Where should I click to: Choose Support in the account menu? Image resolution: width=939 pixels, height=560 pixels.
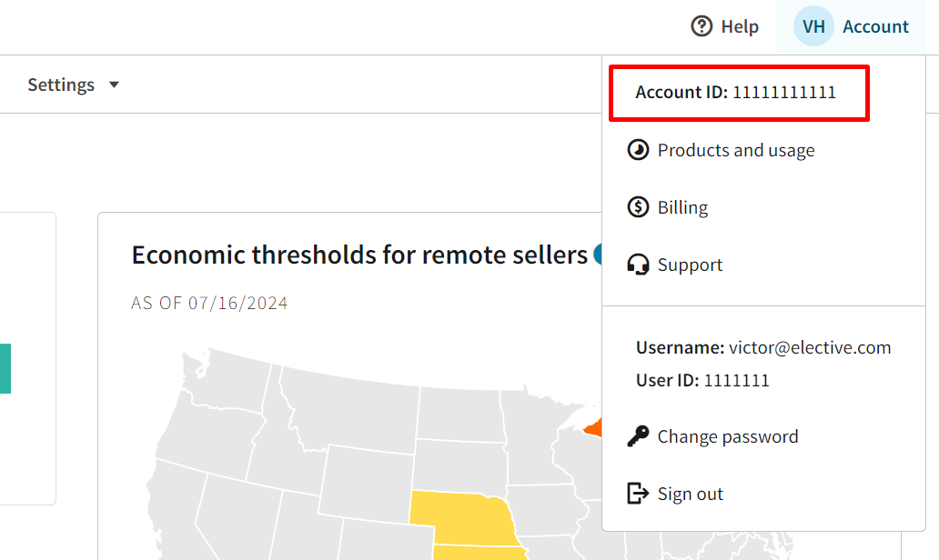point(690,265)
